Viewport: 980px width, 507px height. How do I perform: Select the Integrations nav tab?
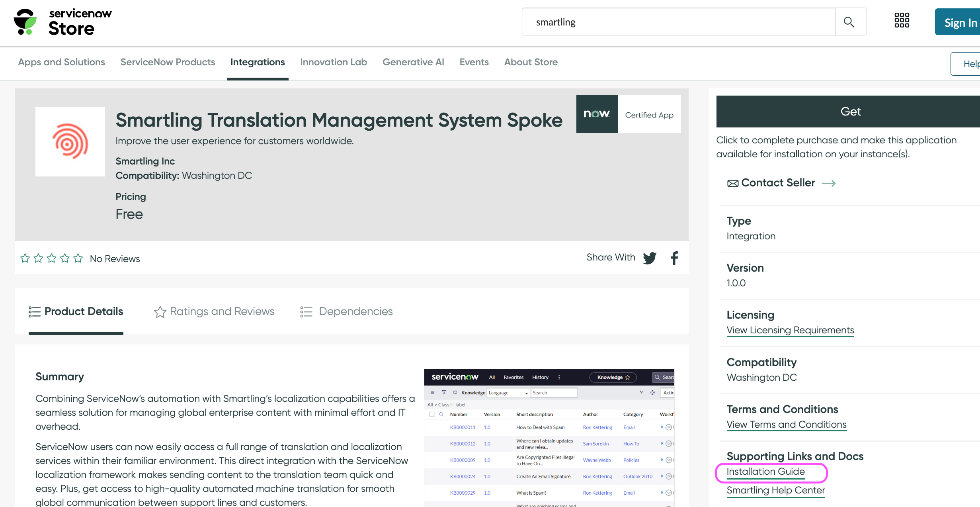click(x=258, y=62)
